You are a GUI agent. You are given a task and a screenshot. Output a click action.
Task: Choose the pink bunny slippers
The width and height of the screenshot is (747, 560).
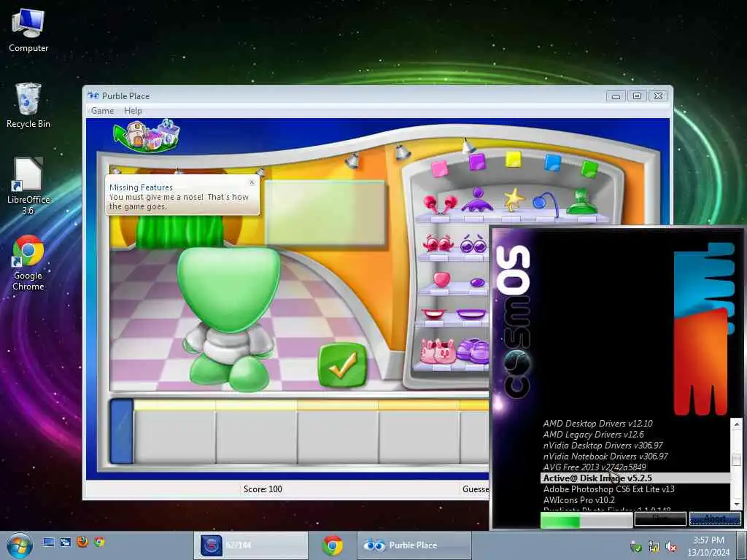[x=438, y=351]
